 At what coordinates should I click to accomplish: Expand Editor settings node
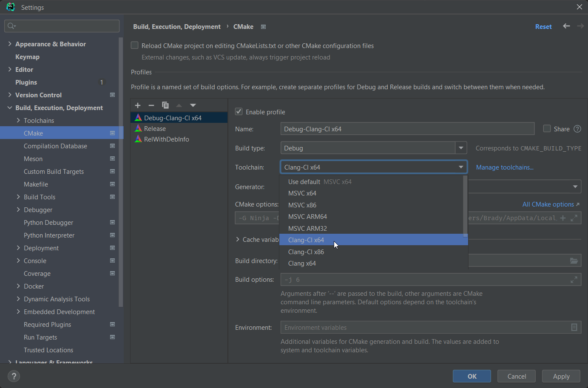10,69
